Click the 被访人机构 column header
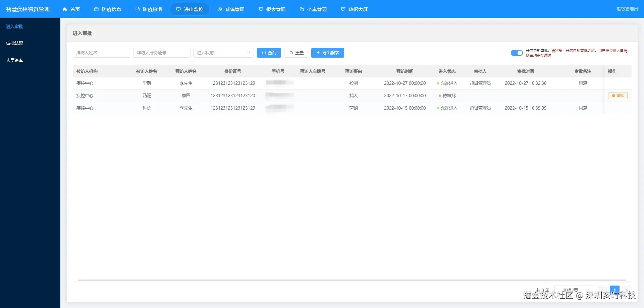This screenshot has width=644, height=308. pos(87,71)
